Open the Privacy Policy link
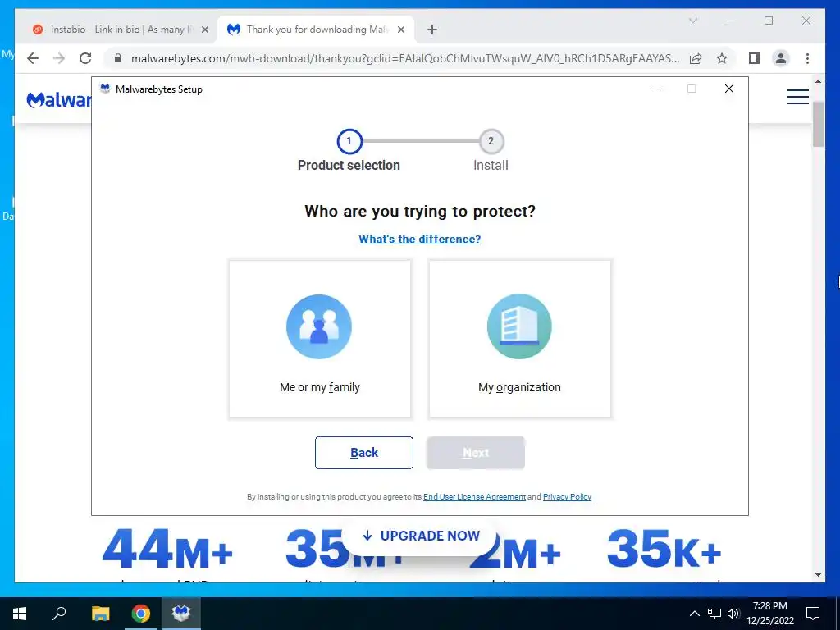Image resolution: width=840 pixels, height=630 pixels. coord(567,496)
